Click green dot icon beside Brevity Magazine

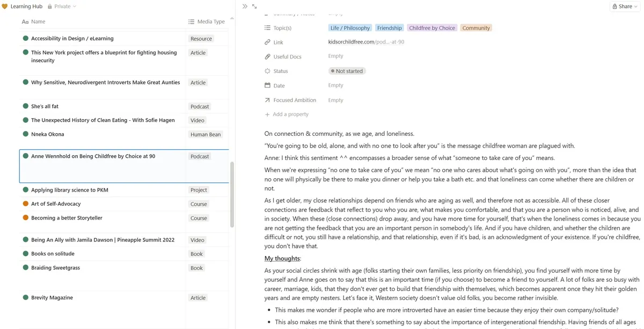[25, 297]
